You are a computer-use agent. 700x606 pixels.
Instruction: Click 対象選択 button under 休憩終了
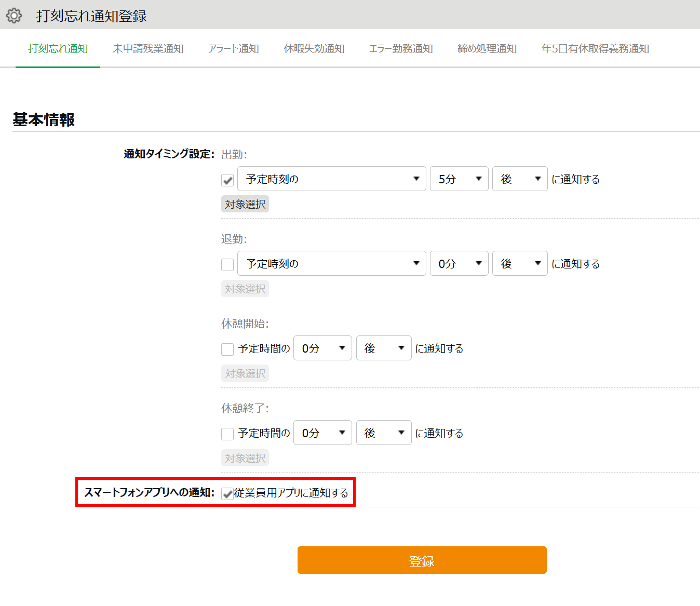click(245, 458)
